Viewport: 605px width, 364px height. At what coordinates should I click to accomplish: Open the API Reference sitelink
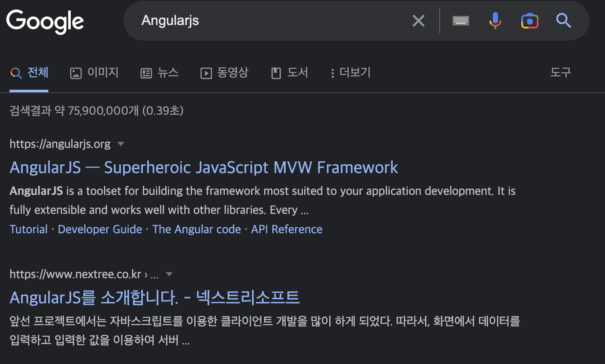click(x=287, y=229)
